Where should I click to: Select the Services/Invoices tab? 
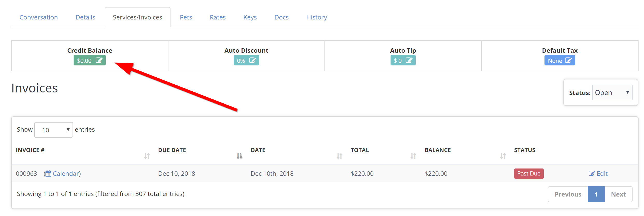tap(137, 17)
